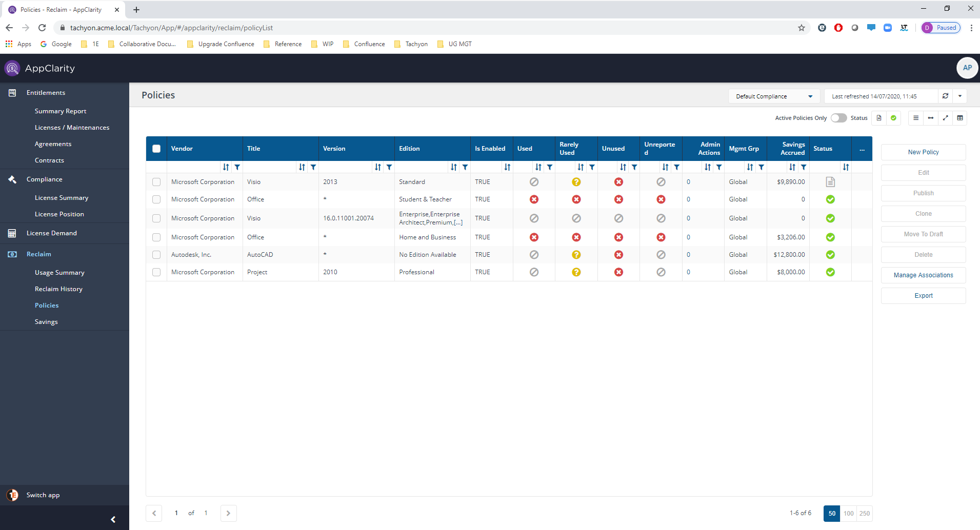Open the column chooser table icon

960,118
